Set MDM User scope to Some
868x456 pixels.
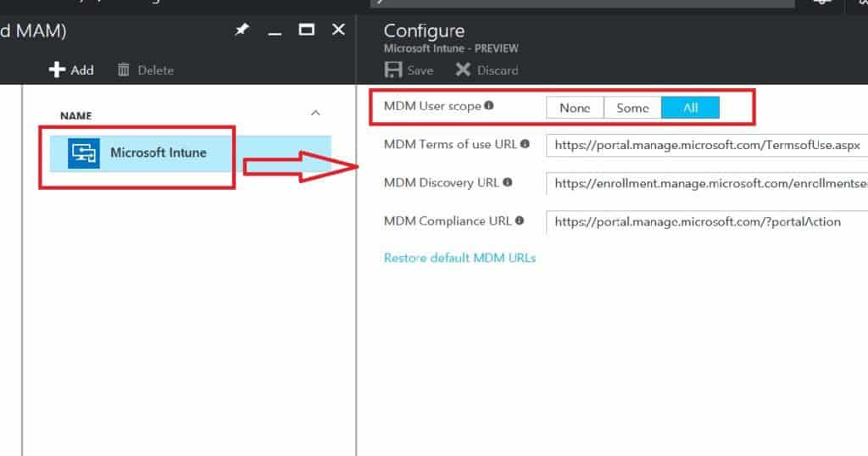point(632,108)
